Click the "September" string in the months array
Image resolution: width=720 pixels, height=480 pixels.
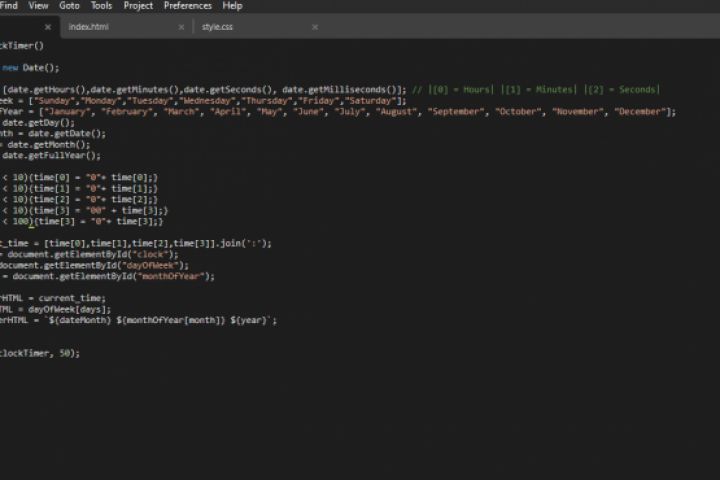click(x=456, y=112)
